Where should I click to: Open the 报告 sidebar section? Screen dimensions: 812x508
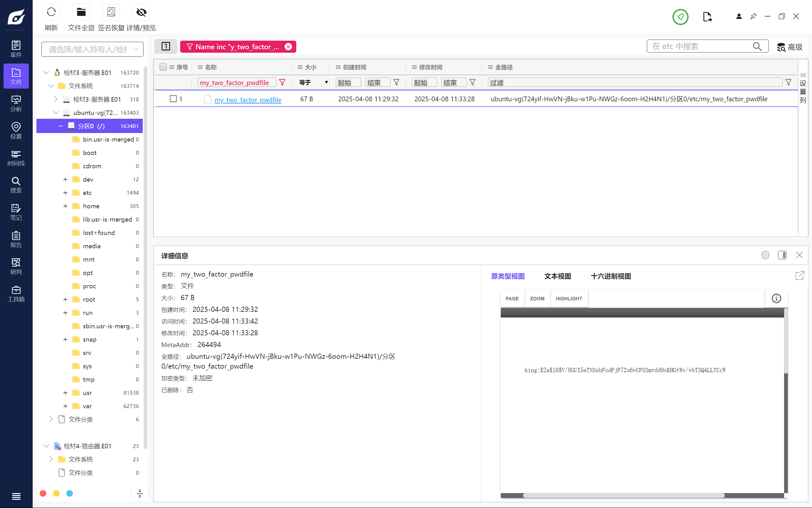[16, 239]
